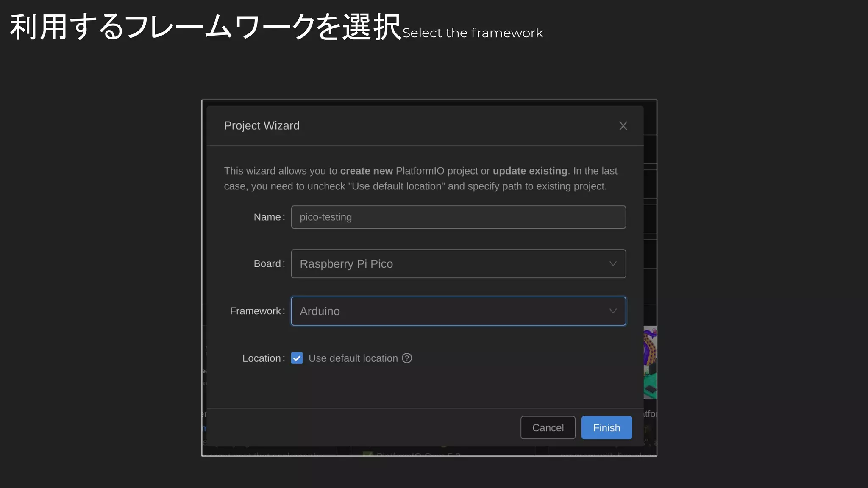
Task: Uncheck the Use default location checkbox
Action: pyautogui.click(x=297, y=358)
